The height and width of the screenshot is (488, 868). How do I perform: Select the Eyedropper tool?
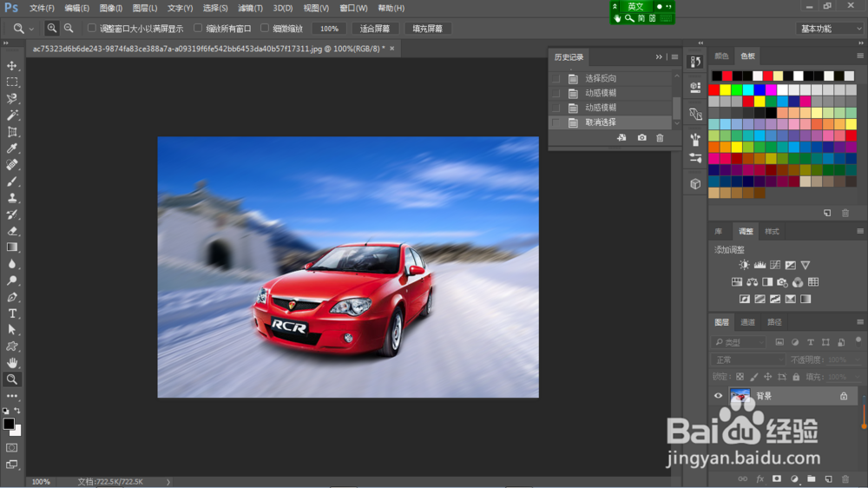pyautogui.click(x=11, y=148)
